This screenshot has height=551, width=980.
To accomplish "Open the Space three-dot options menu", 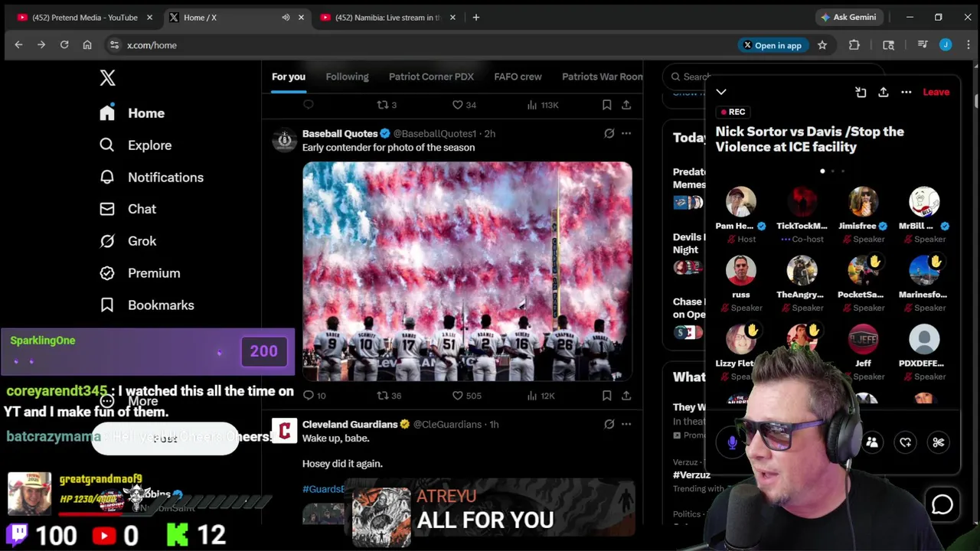I will coord(906,92).
